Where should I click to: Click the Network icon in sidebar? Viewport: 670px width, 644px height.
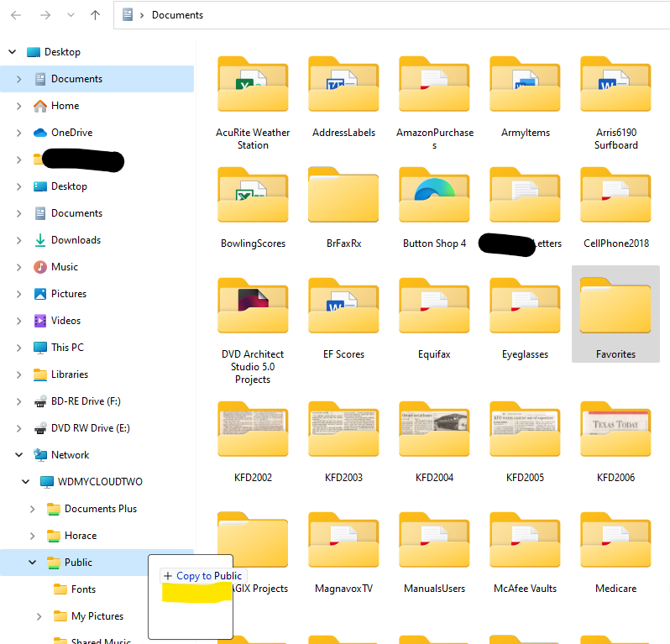click(x=40, y=455)
